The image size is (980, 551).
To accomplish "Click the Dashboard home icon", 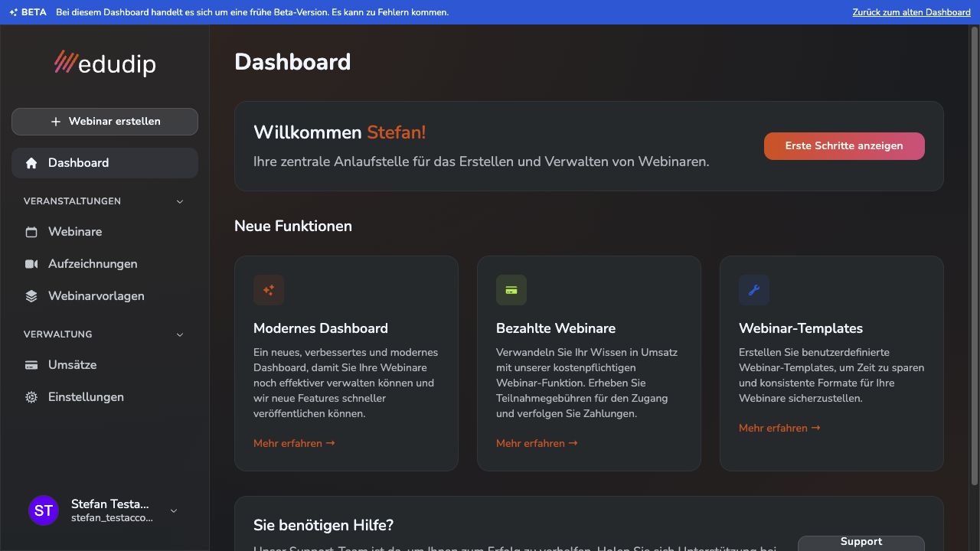I will (31, 163).
